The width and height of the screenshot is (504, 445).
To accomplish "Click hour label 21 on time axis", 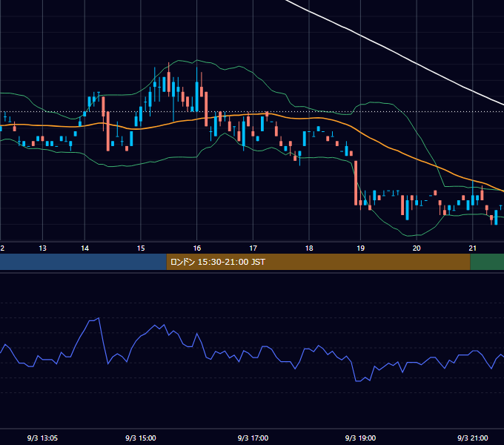I will click(473, 248).
